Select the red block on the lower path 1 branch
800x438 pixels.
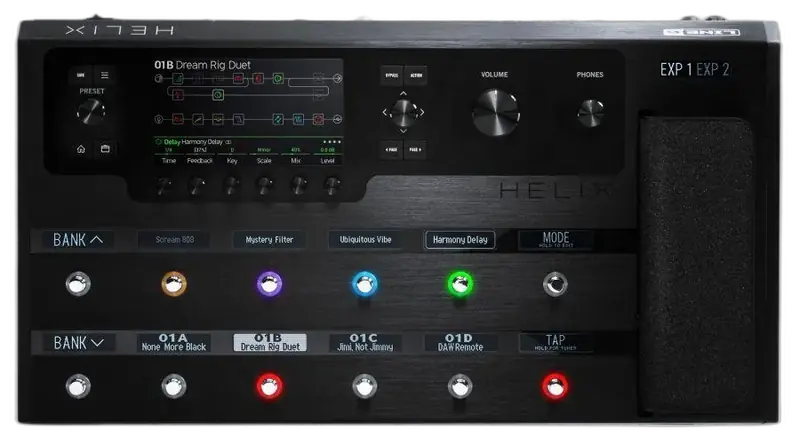(x=178, y=94)
